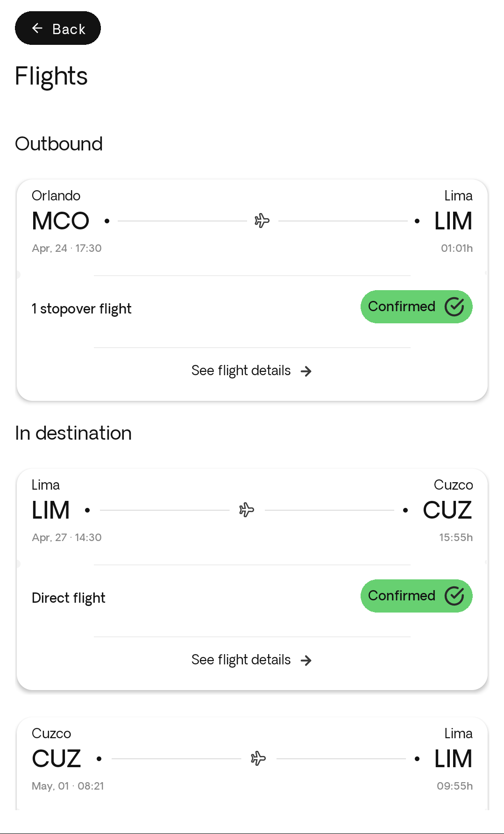Click the Back arrow icon
This screenshot has width=504, height=834.
(37, 29)
